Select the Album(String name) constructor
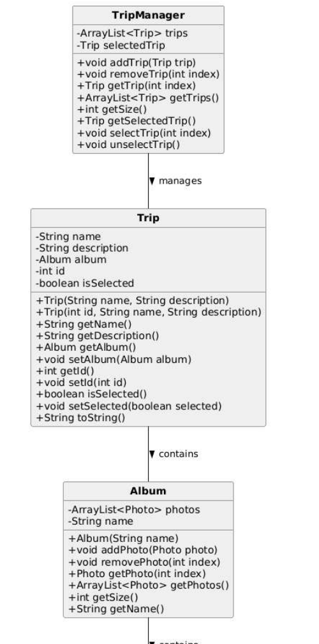Screen dimensions: 319x644 point(123,538)
